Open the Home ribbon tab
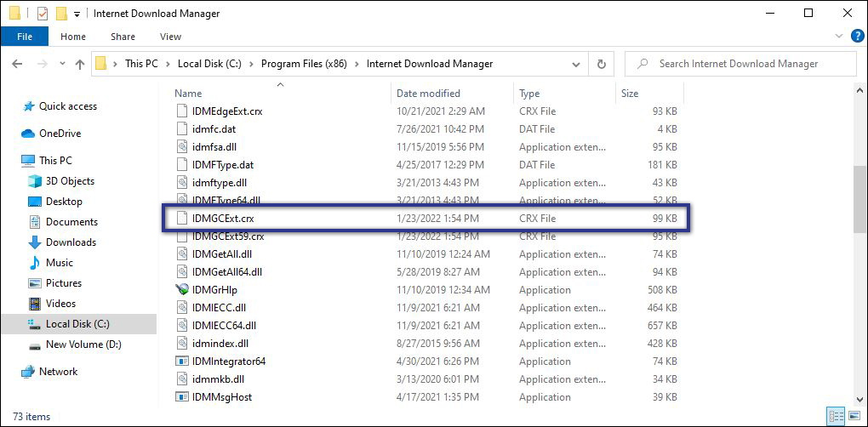The image size is (868, 427). point(73,37)
